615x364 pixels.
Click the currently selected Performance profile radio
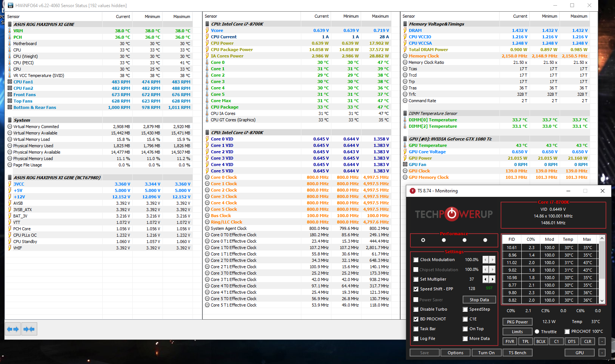tap(423, 240)
